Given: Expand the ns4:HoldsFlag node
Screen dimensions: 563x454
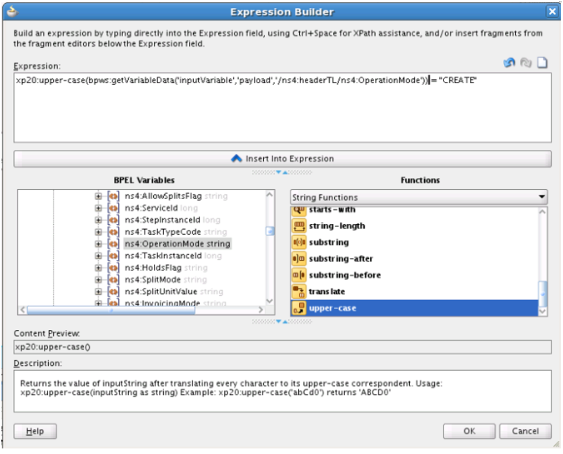Looking at the screenshot, I should tap(98, 268).
